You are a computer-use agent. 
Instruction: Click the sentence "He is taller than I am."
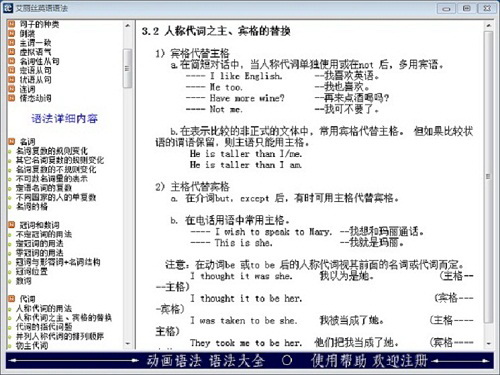[246, 165]
